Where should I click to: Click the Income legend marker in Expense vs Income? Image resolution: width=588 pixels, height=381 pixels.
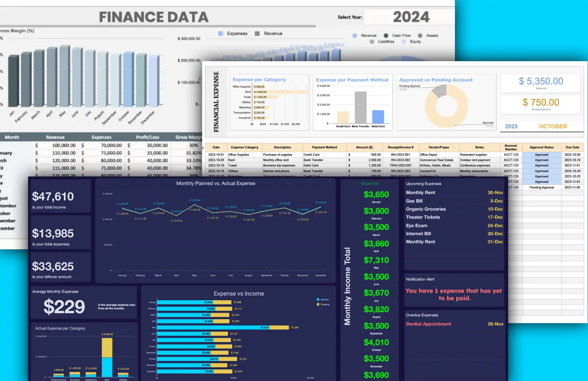click(x=318, y=299)
